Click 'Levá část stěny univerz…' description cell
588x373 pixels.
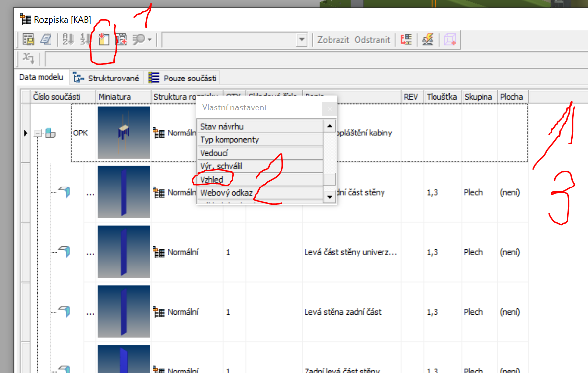[351, 252]
